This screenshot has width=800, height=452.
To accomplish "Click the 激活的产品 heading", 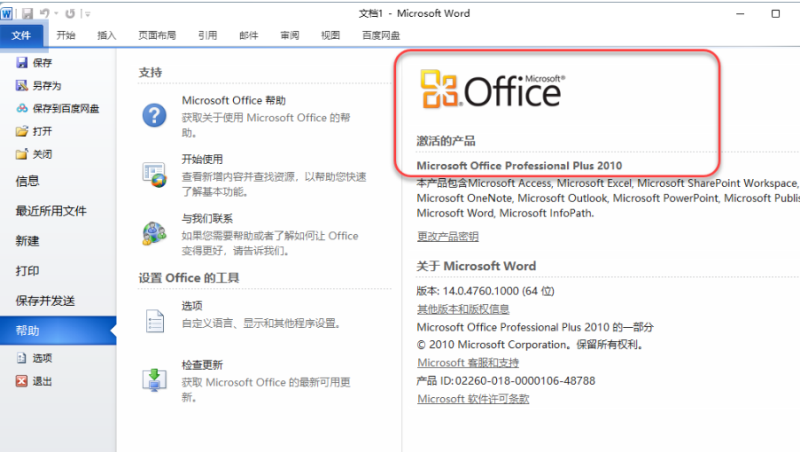I will (x=446, y=141).
